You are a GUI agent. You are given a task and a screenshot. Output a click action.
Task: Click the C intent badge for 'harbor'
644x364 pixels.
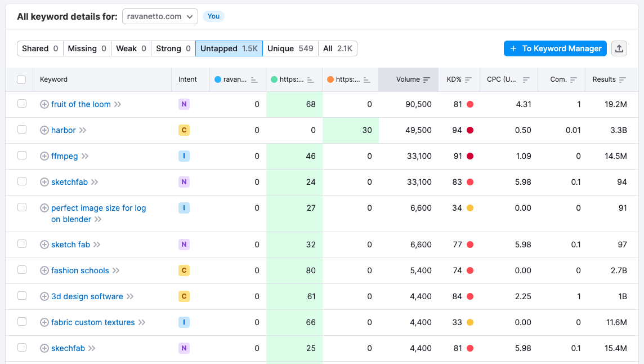(x=184, y=130)
